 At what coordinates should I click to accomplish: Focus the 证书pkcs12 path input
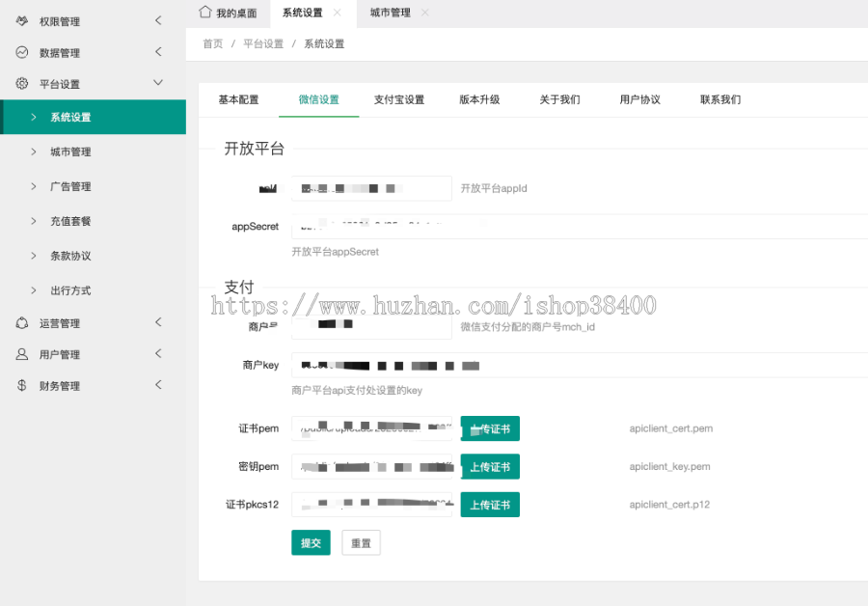coord(371,505)
